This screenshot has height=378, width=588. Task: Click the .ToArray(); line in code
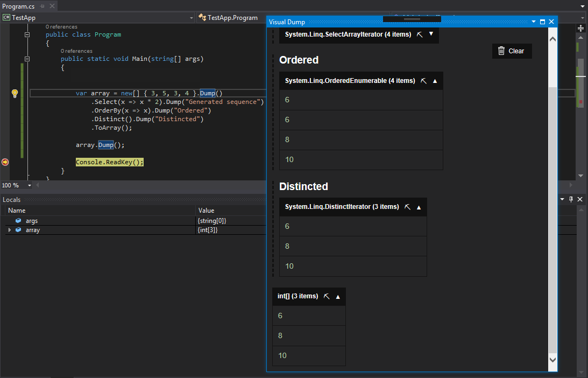coord(111,128)
